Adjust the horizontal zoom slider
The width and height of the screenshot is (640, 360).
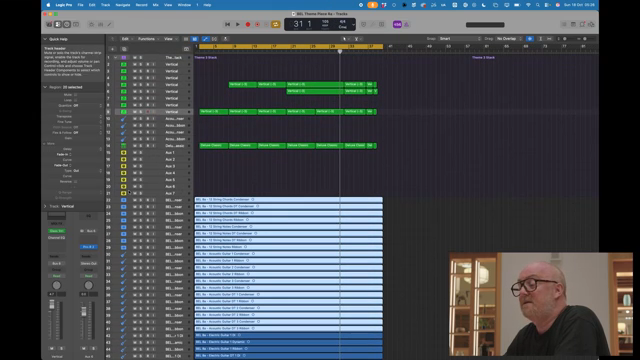[x=584, y=39]
